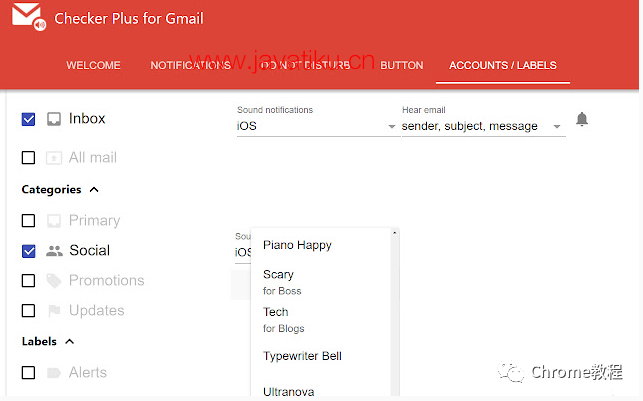
Task: Check the Primary category checkbox
Action: [28, 221]
